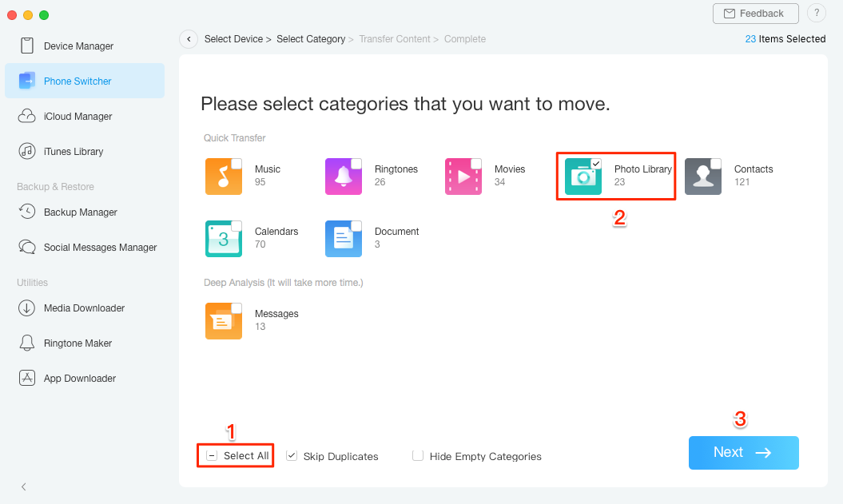Click the Backup Manager icon
The image size is (843, 504).
pos(26,212)
